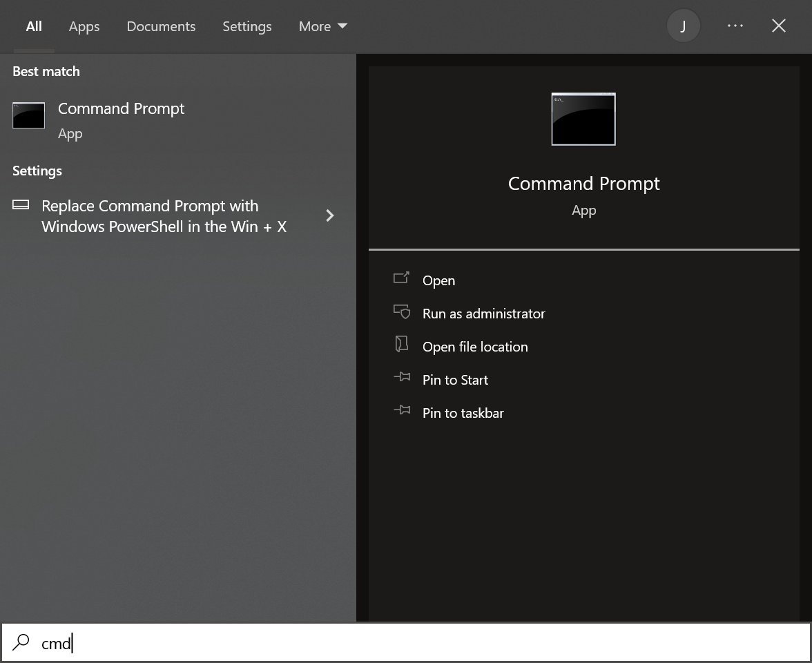Close the search panel
Screen dimensions: 812x663
tap(778, 26)
